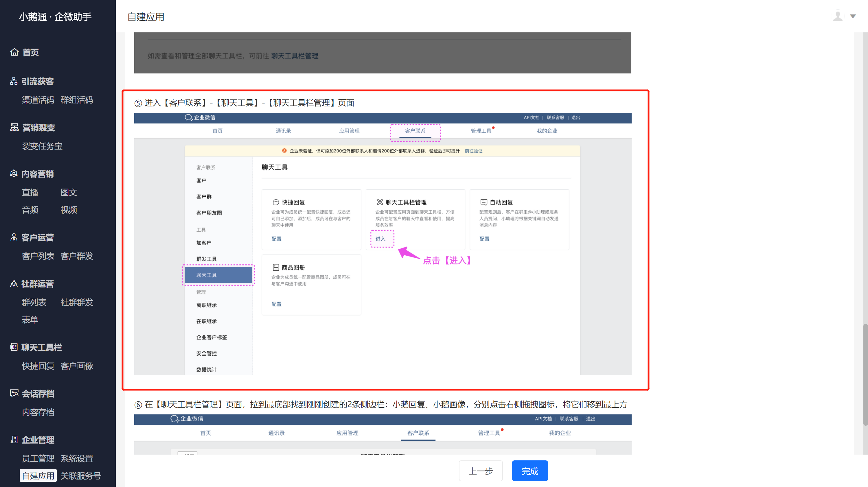Open 群组活码 in sidebar

click(77, 100)
